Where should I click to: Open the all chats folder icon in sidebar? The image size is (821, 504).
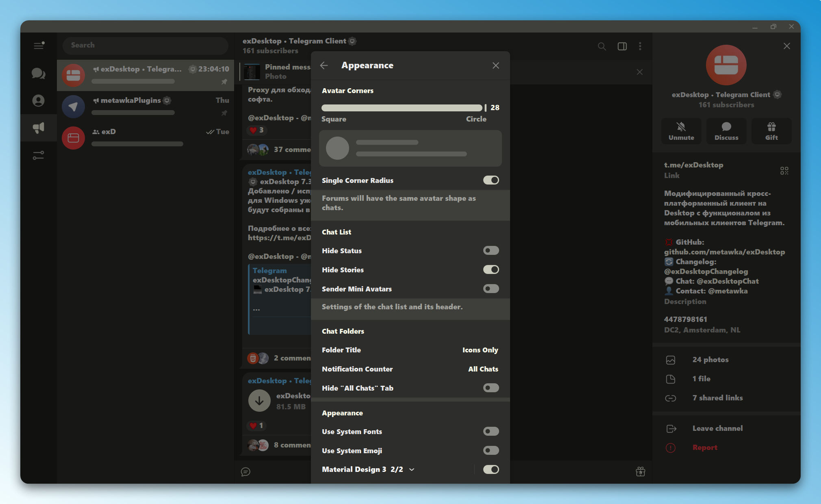pyautogui.click(x=39, y=74)
